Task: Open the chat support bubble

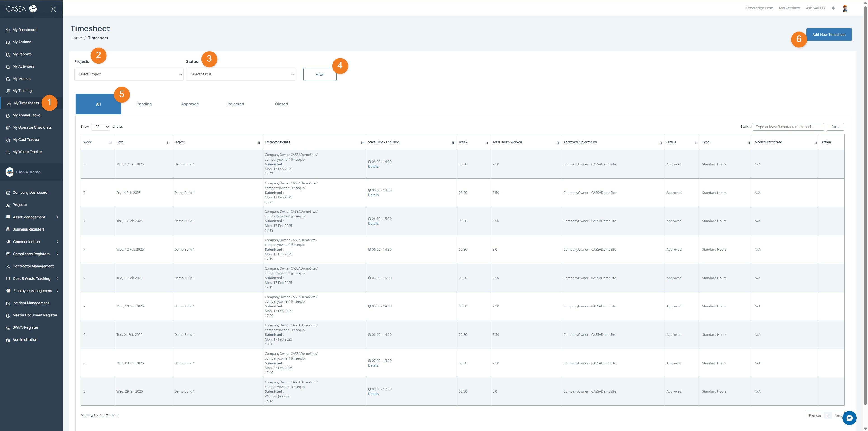Action: click(x=849, y=418)
